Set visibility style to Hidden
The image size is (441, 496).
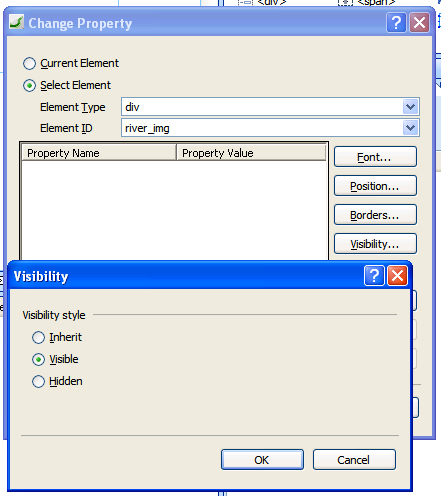point(38,382)
